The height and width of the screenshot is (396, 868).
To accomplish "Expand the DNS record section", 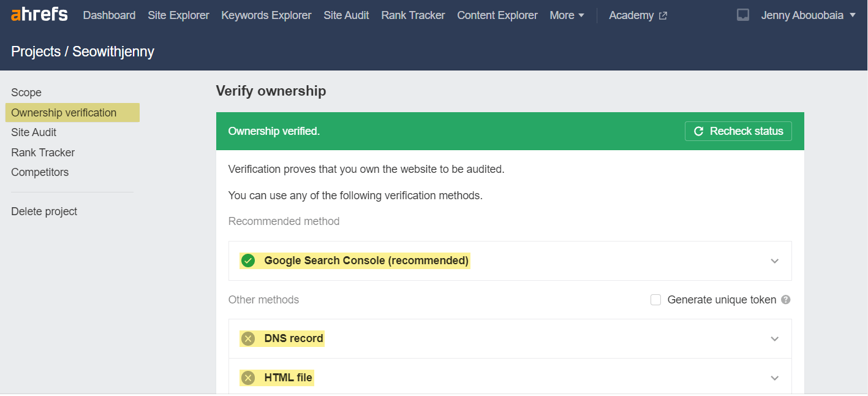I will pyautogui.click(x=774, y=338).
